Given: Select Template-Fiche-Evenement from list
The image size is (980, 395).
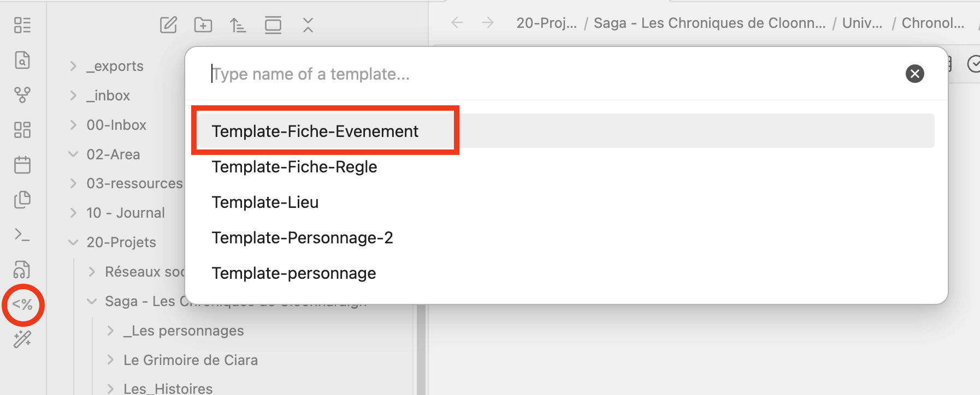Looking at the screenshot, I should pyautogui.click(x=315, y=131).
